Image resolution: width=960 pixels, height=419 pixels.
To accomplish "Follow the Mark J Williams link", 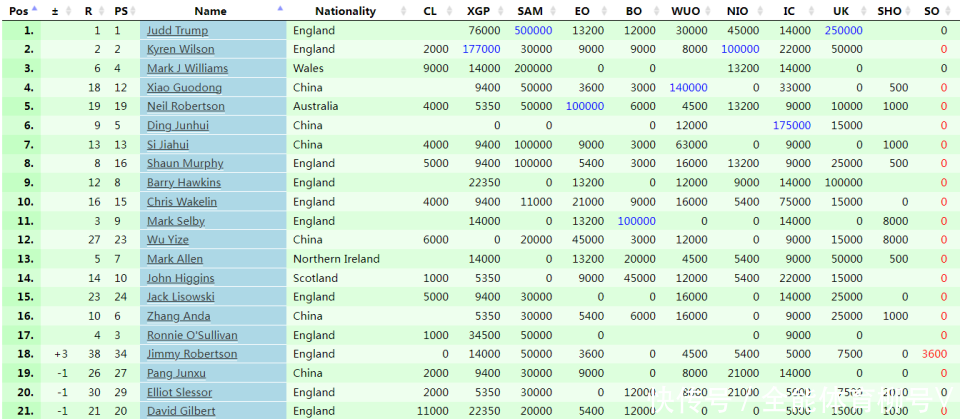I will pos(187,68).
